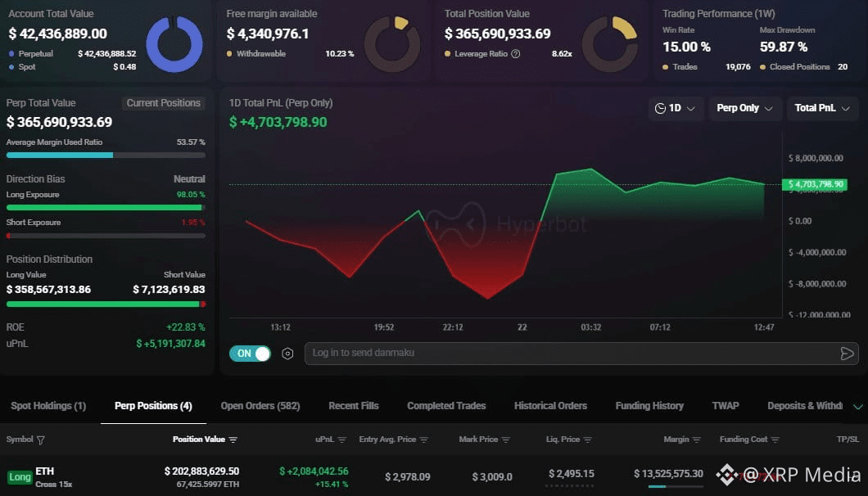Open the Funding History tab

[x=649, y=406]
